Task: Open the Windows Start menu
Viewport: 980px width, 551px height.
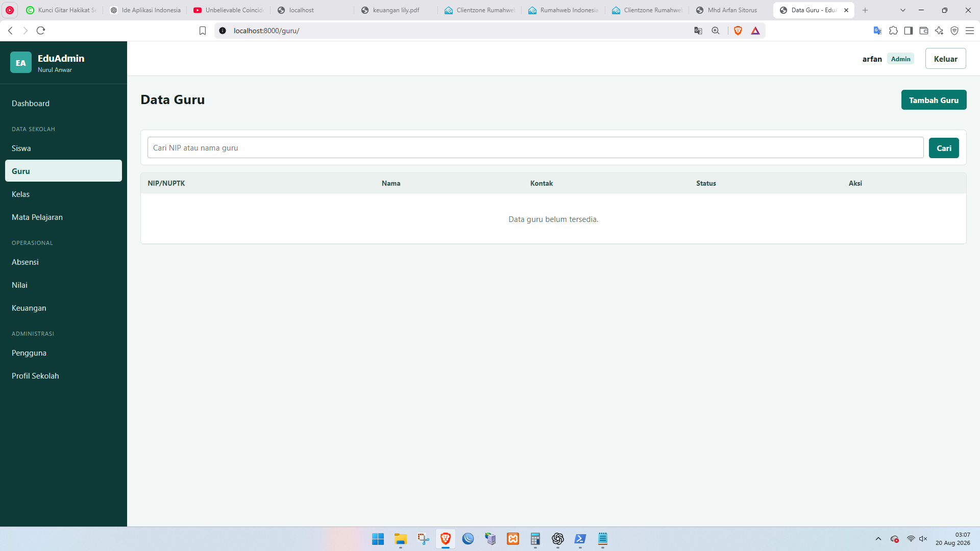Action: click(378, 539)
